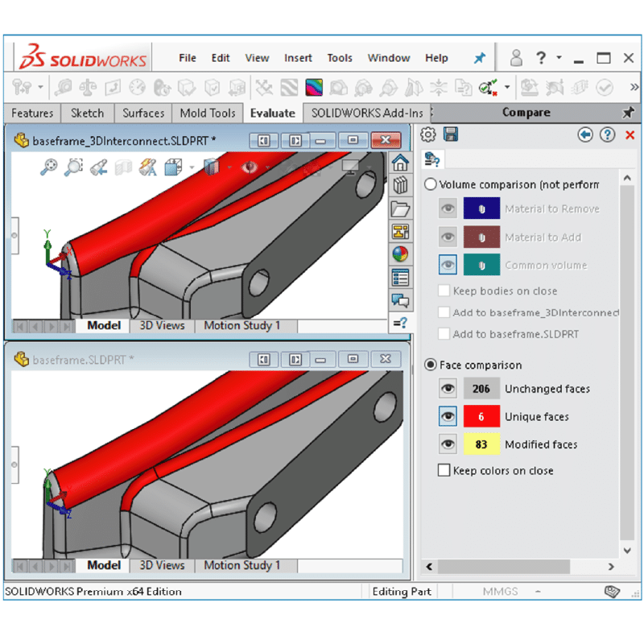Open the File Explorer folder icon in task pane
644x644 pixels.
tap(400, 209)
